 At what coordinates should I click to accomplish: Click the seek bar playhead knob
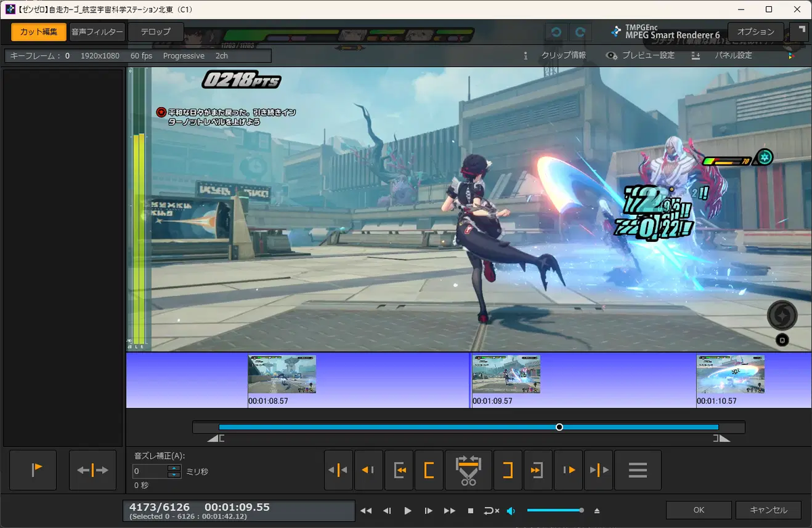[559, 427]
